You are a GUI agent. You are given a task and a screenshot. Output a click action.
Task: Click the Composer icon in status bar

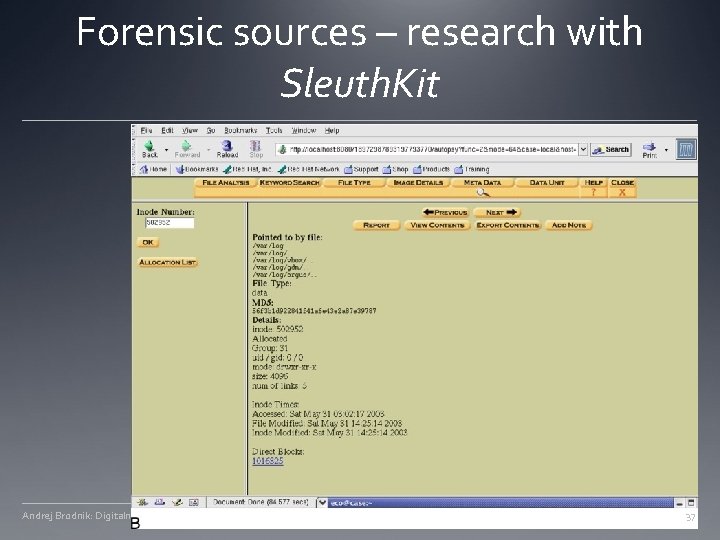click(x=177, y=502)
